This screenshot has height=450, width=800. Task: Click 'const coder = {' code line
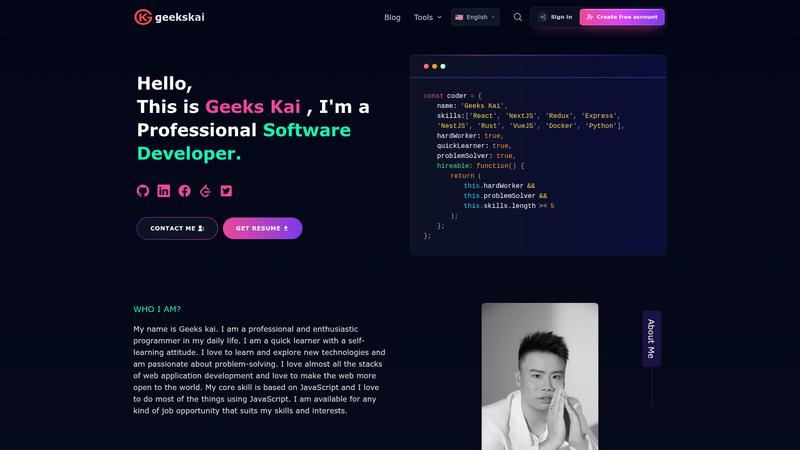click(x=453, y=96)
